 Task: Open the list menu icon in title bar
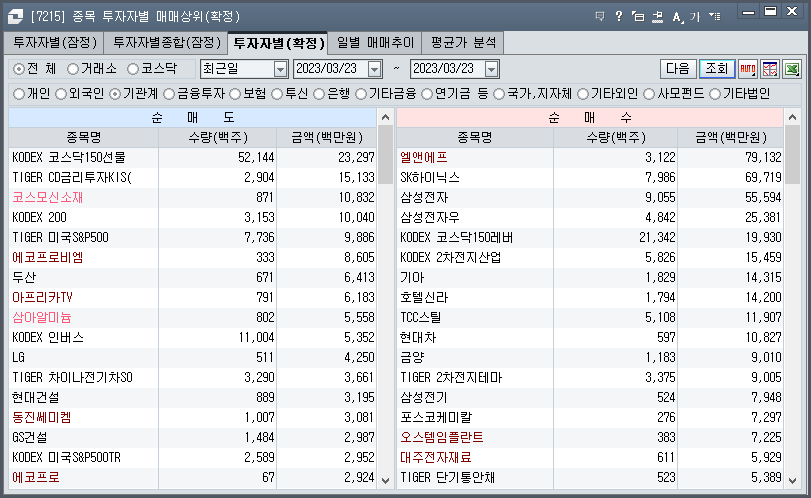pos(715,17)
